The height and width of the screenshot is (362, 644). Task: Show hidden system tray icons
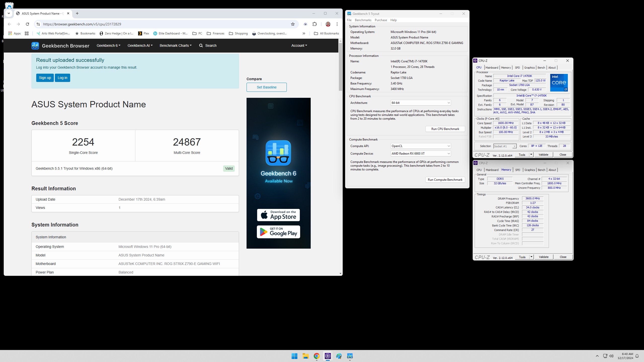coord(597,356)
